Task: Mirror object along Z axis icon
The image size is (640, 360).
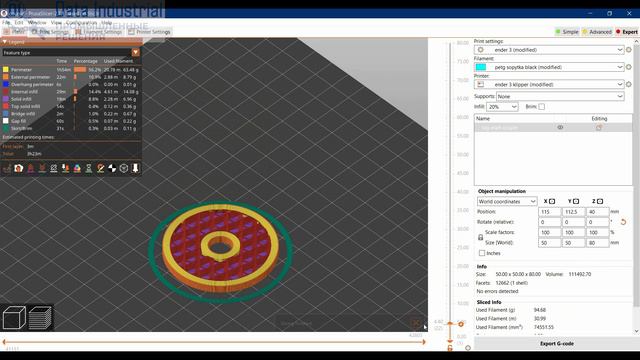Action: (600, 201)
